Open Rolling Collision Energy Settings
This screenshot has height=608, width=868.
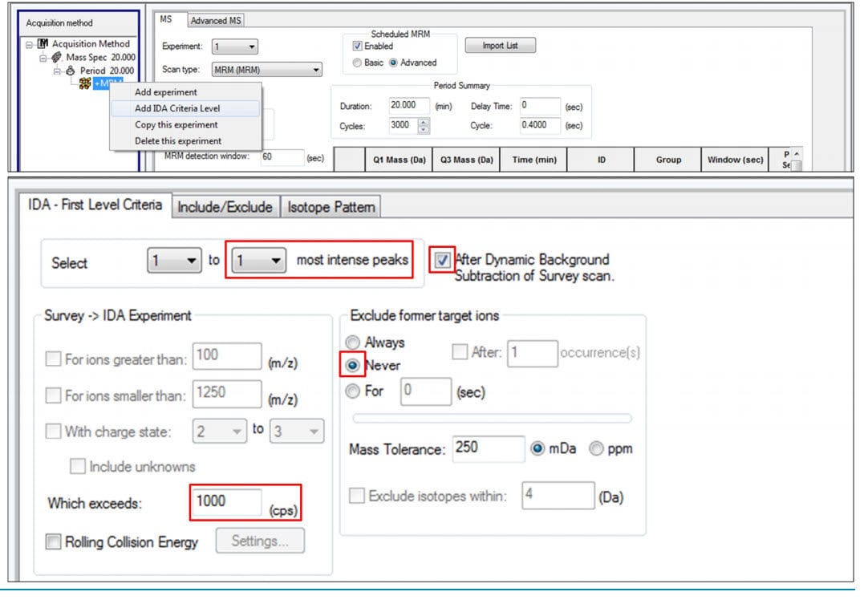click(x=259, y=541)
